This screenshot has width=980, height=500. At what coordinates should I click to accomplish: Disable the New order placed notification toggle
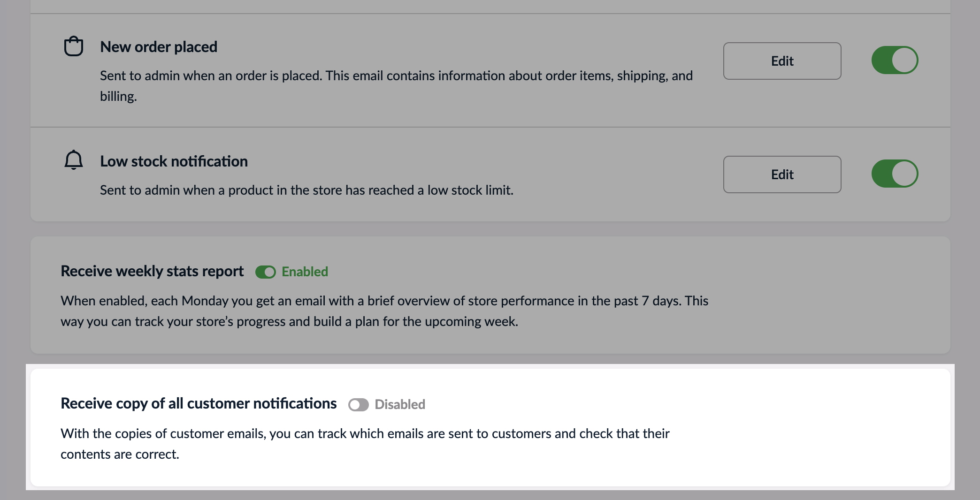(895, 60)
